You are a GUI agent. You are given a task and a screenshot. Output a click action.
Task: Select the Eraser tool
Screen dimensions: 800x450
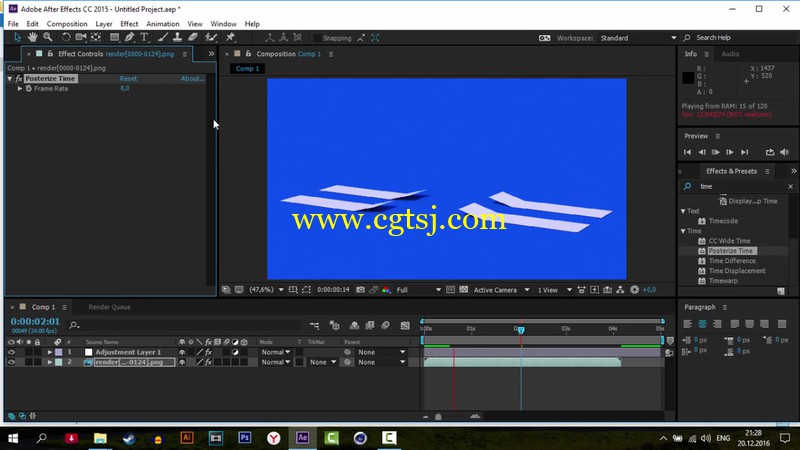192,37
